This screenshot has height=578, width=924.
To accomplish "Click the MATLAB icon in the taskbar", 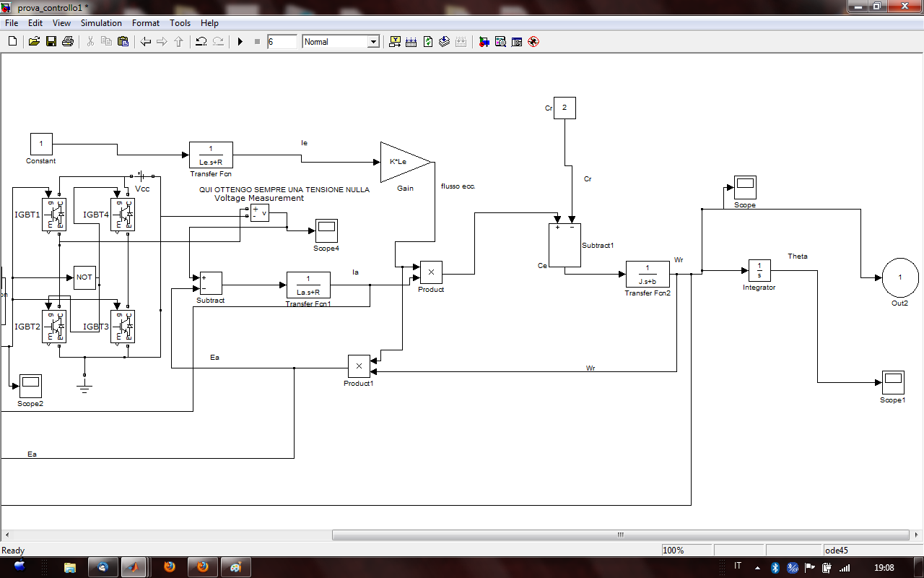I will 134,567.
